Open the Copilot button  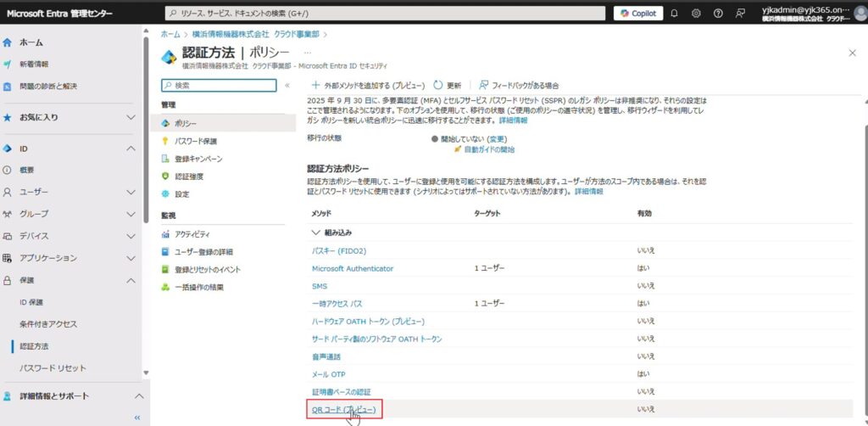[x=638, y=14]
